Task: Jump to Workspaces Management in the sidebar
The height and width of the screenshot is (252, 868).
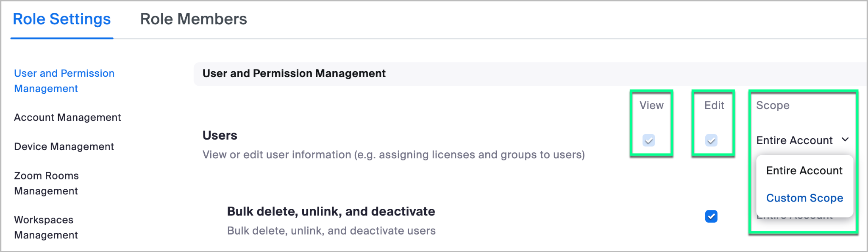Action: pos(46,227)
